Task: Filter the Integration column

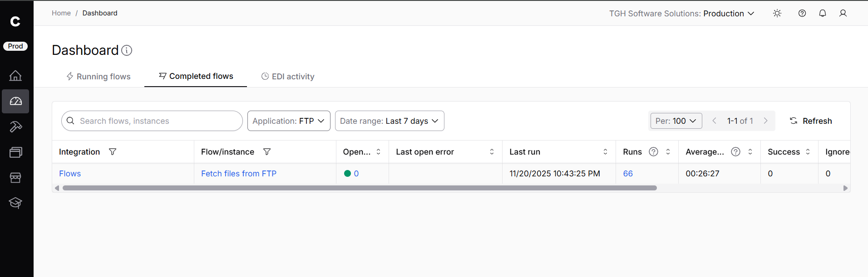Action: point(113,152)
